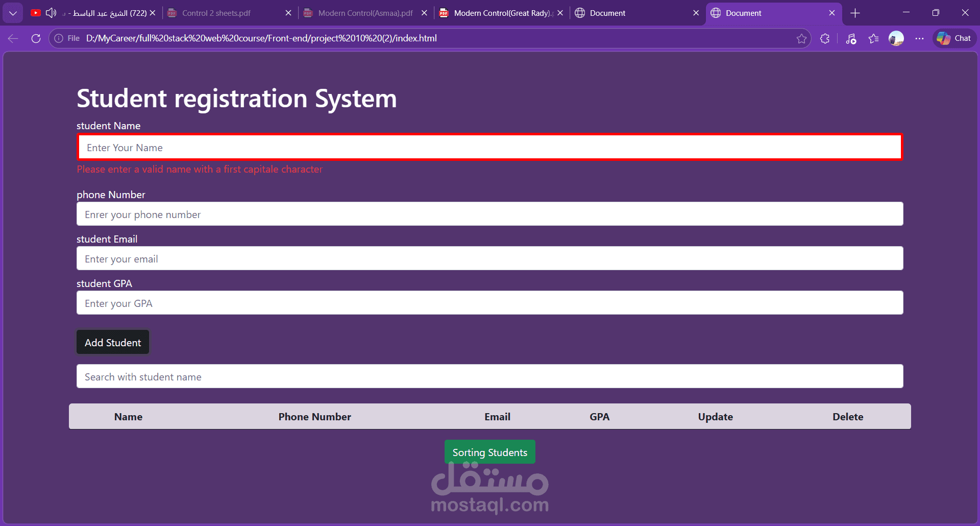Mute the playing YouTube tab's speaker icon

[51, 13]
